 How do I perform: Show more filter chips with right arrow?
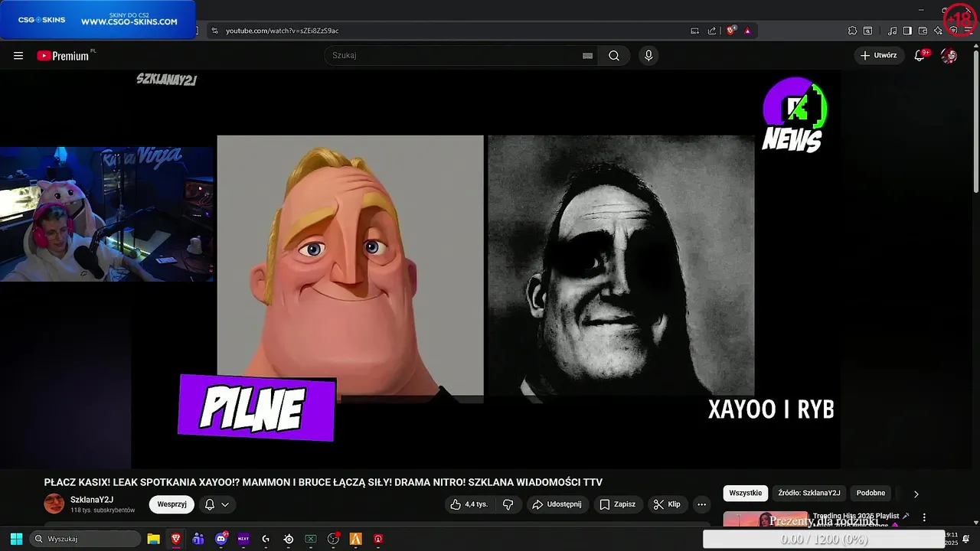(916, 494)
